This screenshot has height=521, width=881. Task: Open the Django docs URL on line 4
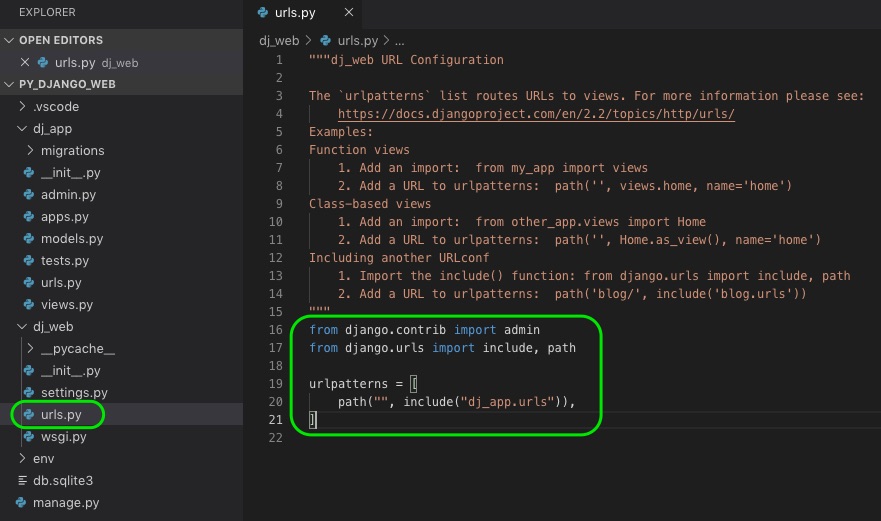536,114
